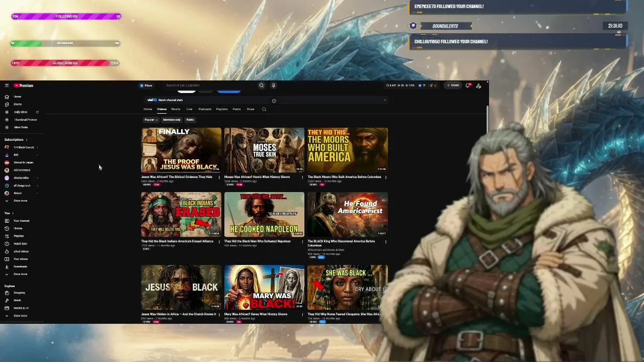This screenshot has height=362, width=644.
Task: Open vidIQ Daily Ideas in sidebar
Action: [21, 112]
